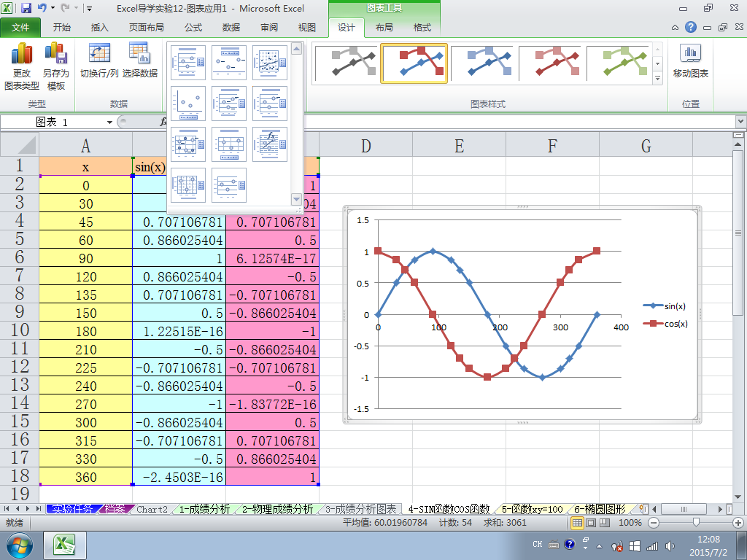Click the keyboard IME icon in the tray
Image resolution: width=747 pixels, height=560 pixels.
pos(554,545)
